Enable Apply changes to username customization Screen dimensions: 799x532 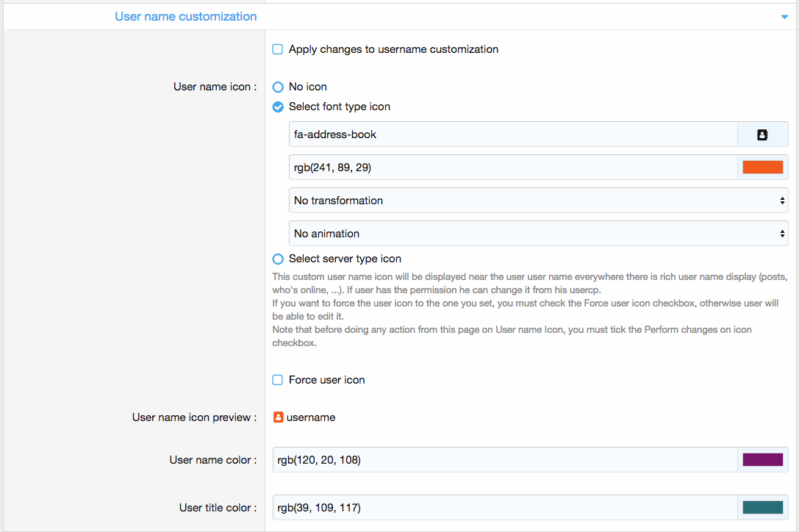[278, 49]
